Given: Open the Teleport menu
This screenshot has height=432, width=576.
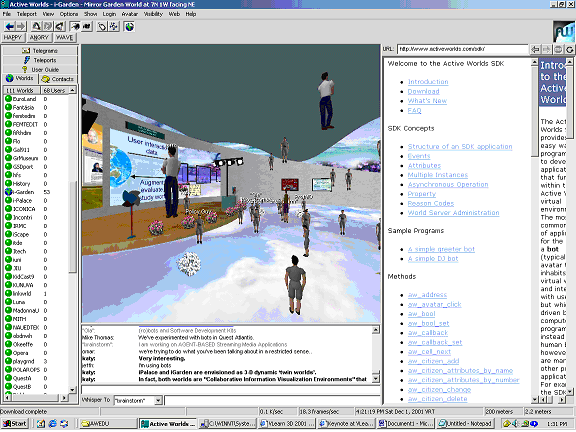Looking at the screenshot, I should 27,14.
